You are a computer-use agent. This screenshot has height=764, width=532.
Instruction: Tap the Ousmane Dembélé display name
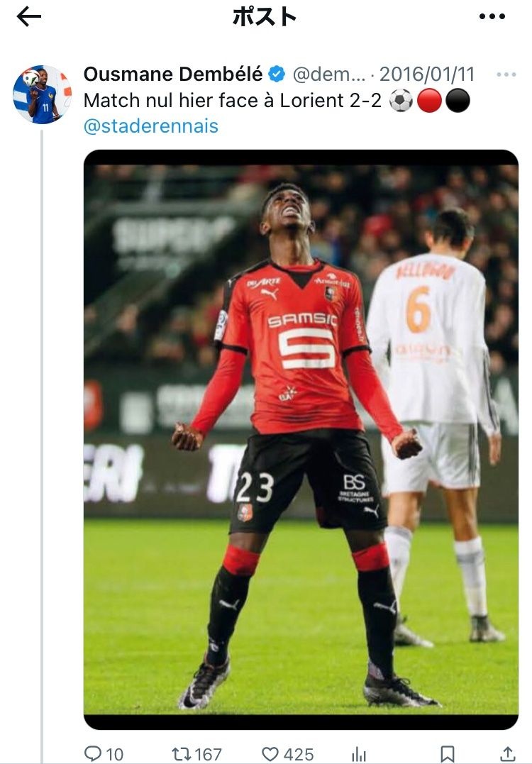[173, 74]
